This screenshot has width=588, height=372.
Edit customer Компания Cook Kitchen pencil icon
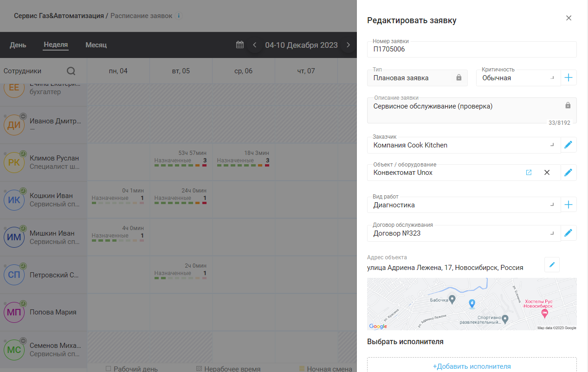[x=569, y=145]
